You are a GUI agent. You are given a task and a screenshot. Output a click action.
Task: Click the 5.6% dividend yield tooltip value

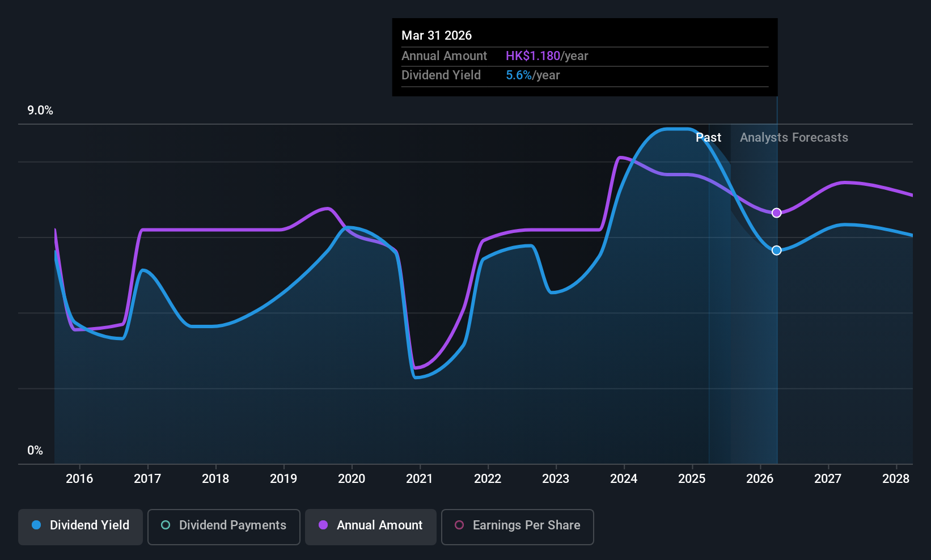point(519,75)
